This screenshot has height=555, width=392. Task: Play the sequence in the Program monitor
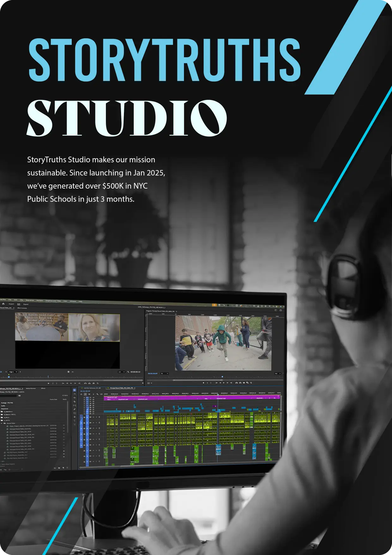(x=224, y=383)
